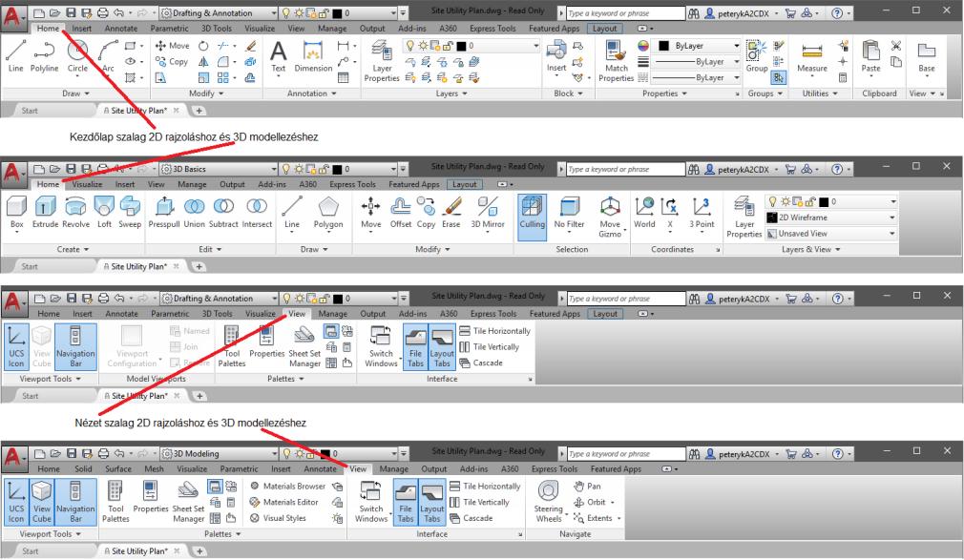Click the search field in the 3D Basics window

click(624, 169)
